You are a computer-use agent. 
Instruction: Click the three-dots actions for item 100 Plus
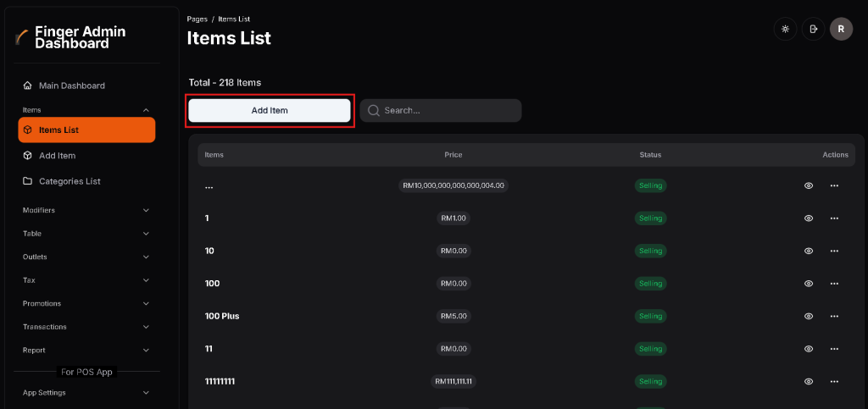tap(834, 316)
